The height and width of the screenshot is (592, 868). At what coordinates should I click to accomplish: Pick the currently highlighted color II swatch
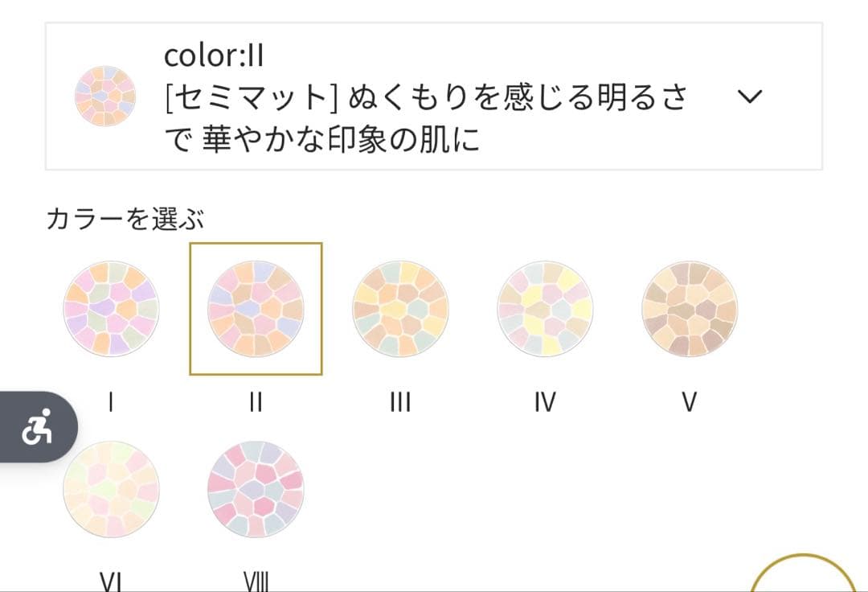[256, 308]
